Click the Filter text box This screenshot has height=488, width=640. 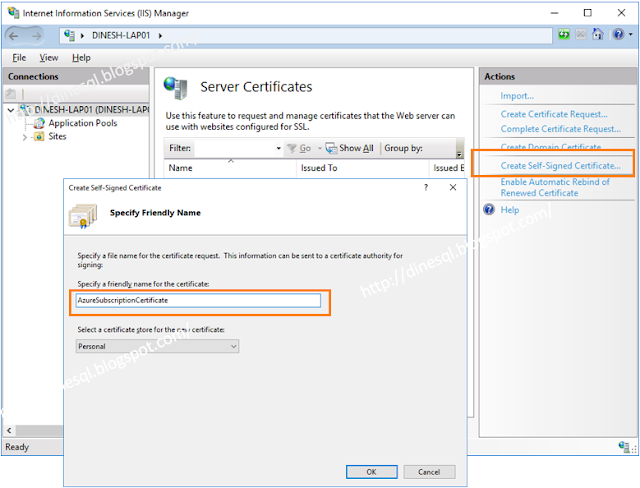click(x=235, y=148)
